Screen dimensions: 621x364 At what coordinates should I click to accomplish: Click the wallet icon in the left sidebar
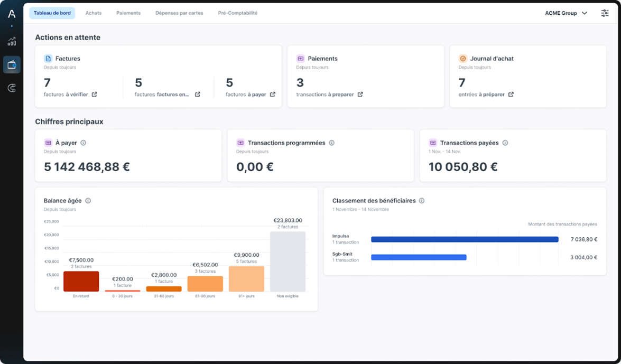click(11, 64)
